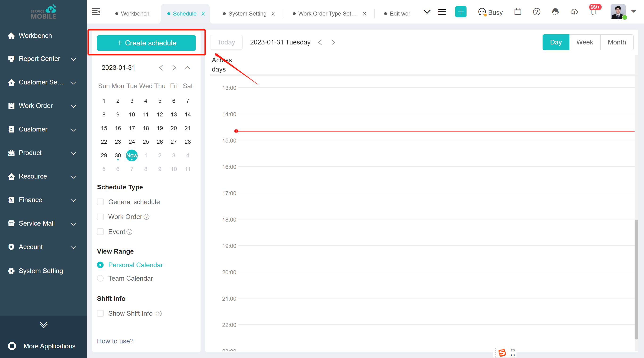The width and height of the screenshot is (644, 358).
Task: Expand the Report Center menu chevron
Action: click(x=73, y=59)
